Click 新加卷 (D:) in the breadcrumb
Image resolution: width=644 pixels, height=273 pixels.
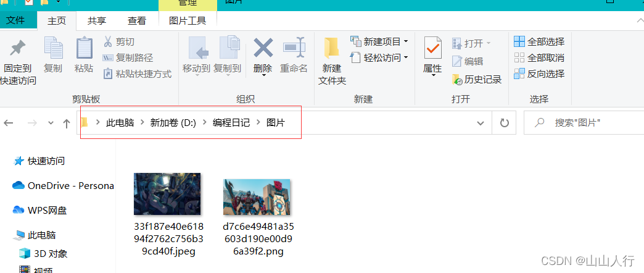173,122
